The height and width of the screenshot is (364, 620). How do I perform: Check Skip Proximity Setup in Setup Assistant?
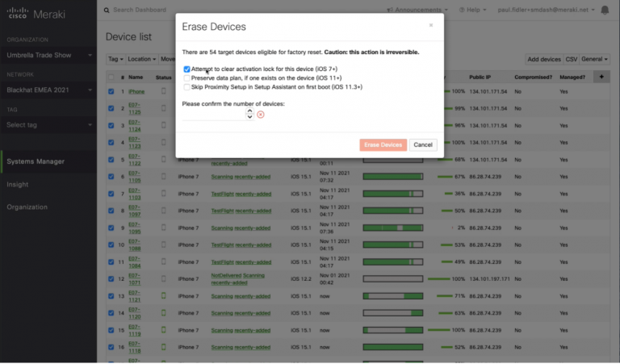click(187, 86)
